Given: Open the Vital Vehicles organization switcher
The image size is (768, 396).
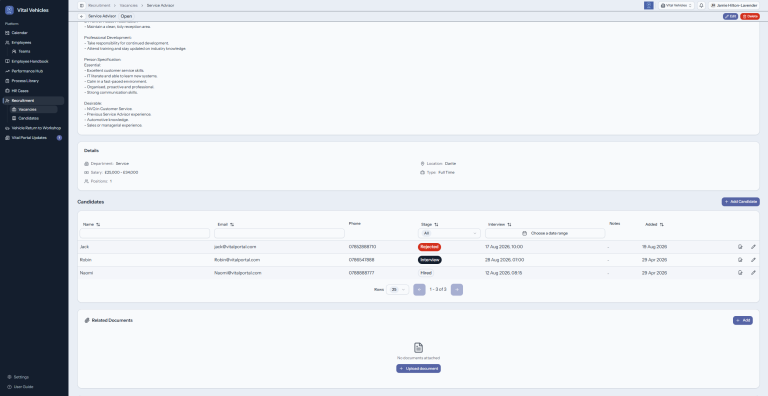Looking at the screenshot, I should coord(676,5).
